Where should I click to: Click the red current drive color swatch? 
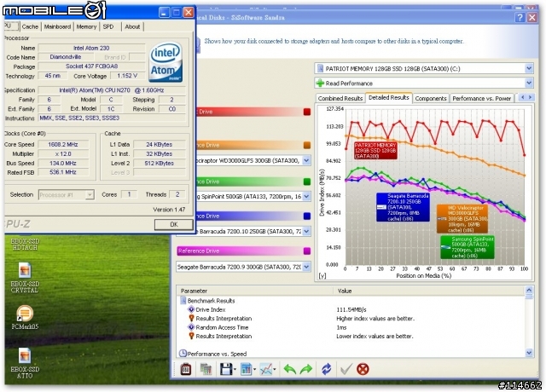(x=307, y=112)
